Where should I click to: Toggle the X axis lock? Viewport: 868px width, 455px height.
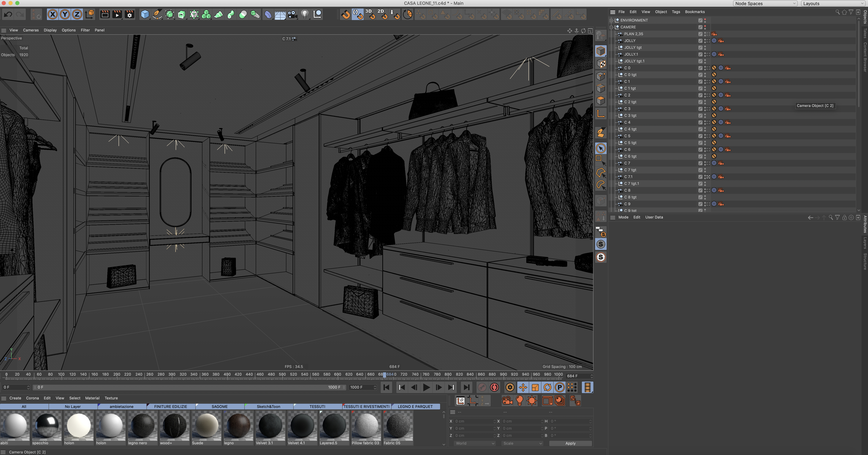[x=53, y=14]
